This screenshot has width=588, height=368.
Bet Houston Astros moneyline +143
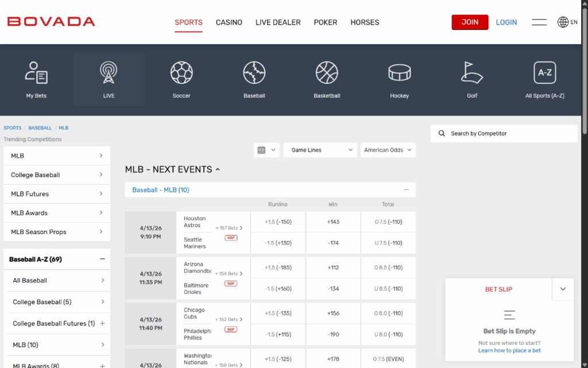tap(333, 222)
